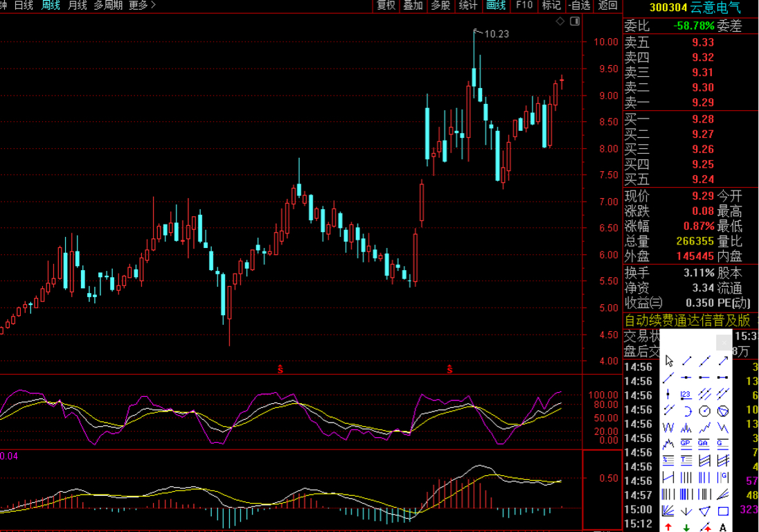
Task: Click the 委比 value -58.78%
Action: click(694, 26)
